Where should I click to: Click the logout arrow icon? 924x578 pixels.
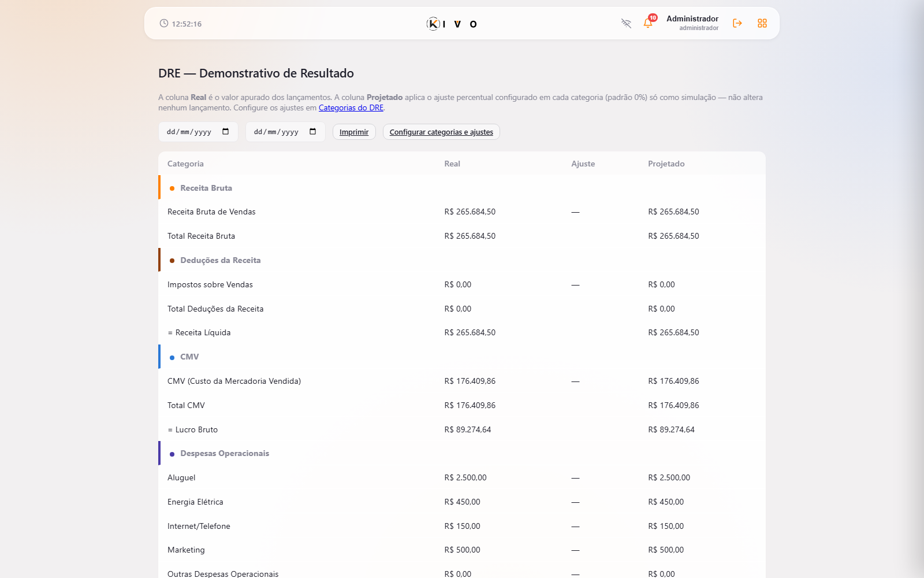click(737, 23)
